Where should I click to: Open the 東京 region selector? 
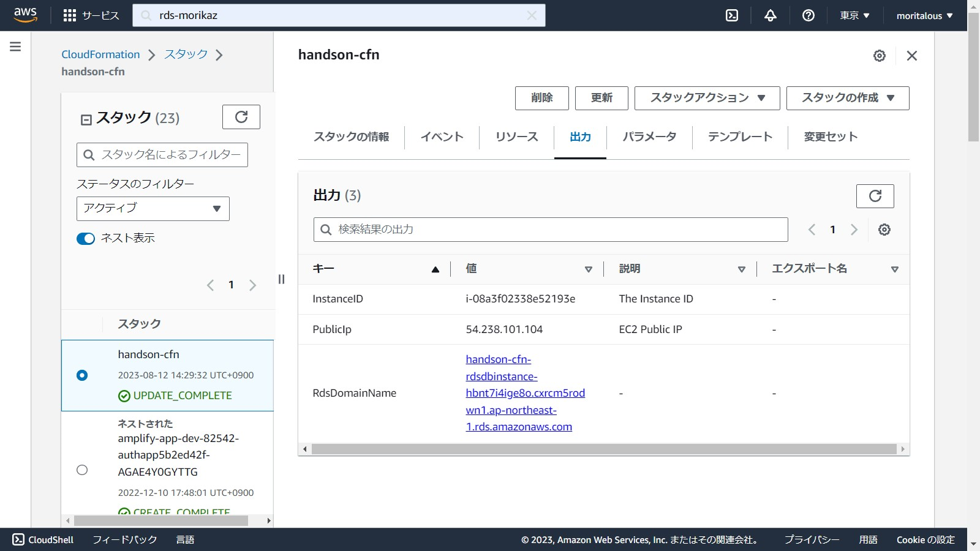tap(854, 15)
